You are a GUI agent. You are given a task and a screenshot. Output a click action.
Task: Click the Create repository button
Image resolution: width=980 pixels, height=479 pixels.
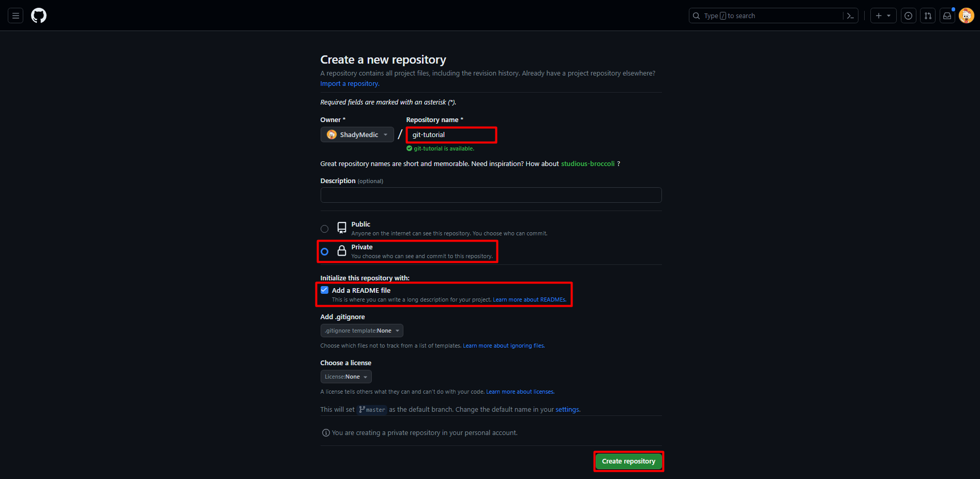click(628, 461)
